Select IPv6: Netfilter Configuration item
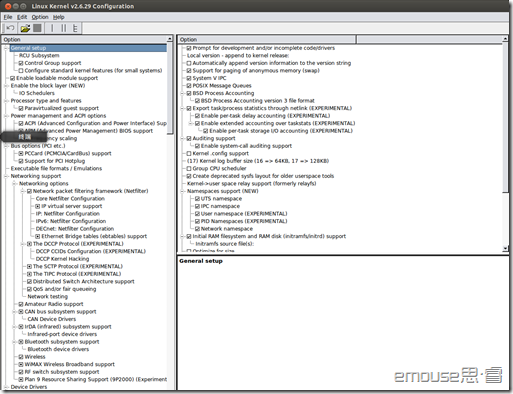 click(x=71, y=221)
